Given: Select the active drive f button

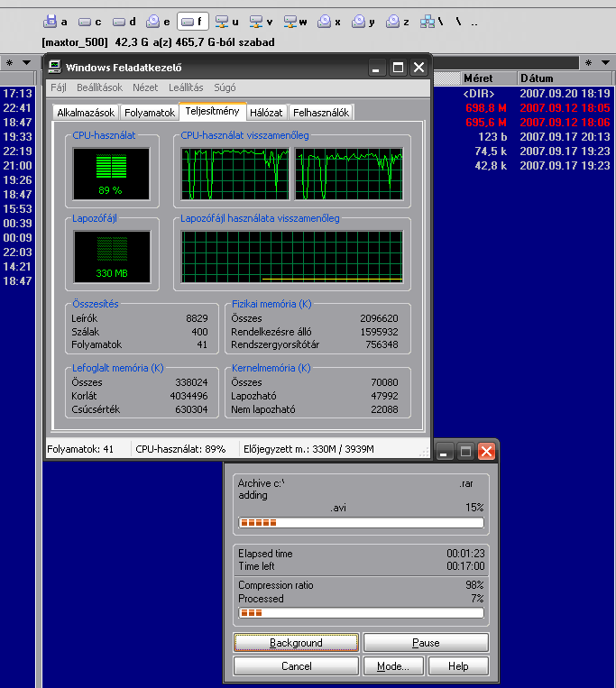Looking at the screenshot, I should 193,21.
